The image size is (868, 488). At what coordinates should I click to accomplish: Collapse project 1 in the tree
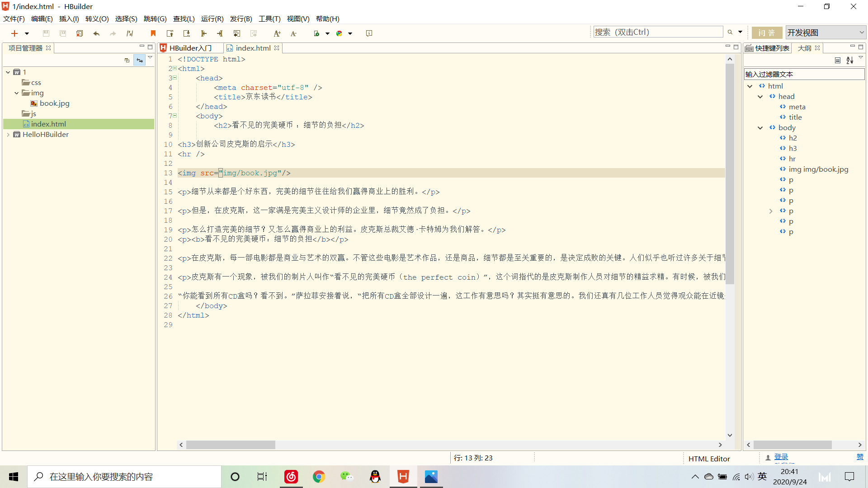pyautogui.click(x=8, y=72)
